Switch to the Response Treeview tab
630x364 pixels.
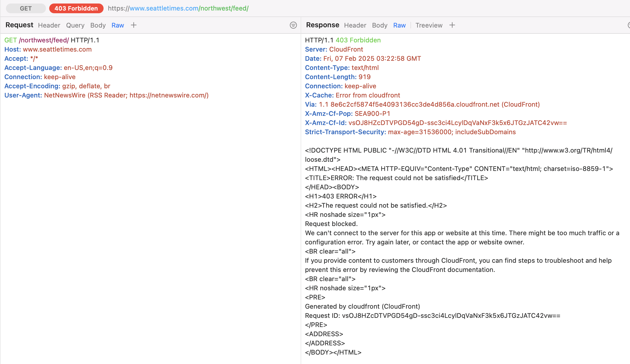(x=429, y=25)
